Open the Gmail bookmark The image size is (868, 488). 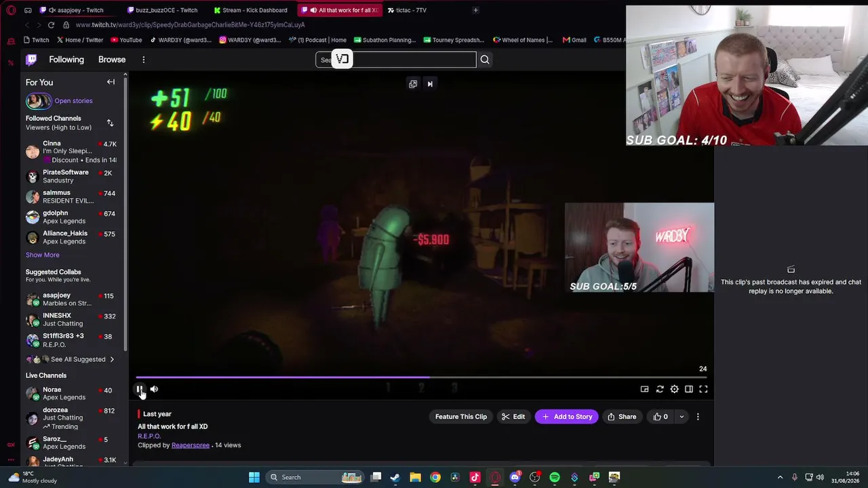[574, 40]
